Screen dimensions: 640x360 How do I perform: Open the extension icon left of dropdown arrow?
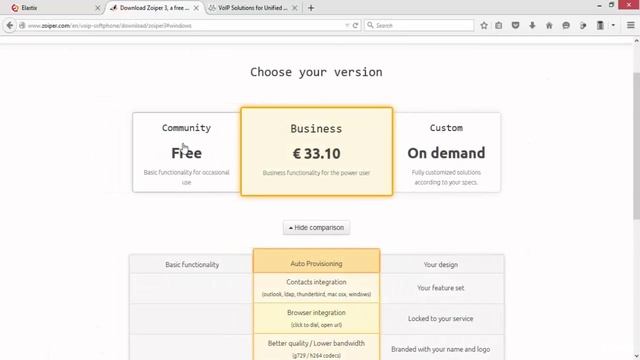coord(600,25)
